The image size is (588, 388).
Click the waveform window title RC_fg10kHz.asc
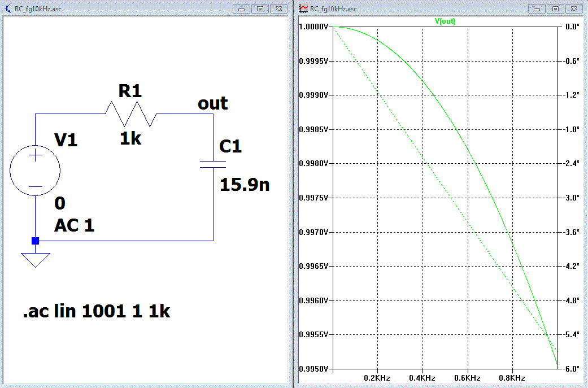[333, 9]
